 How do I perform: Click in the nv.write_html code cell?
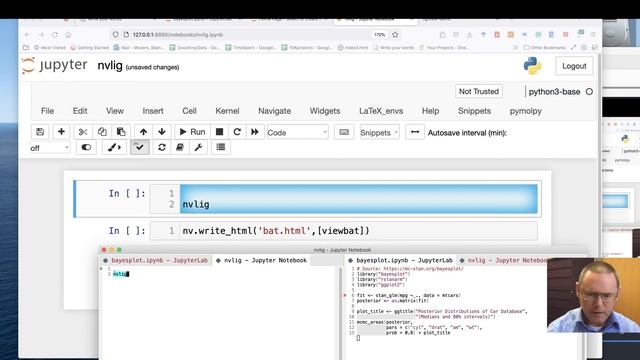click(358, 231)
